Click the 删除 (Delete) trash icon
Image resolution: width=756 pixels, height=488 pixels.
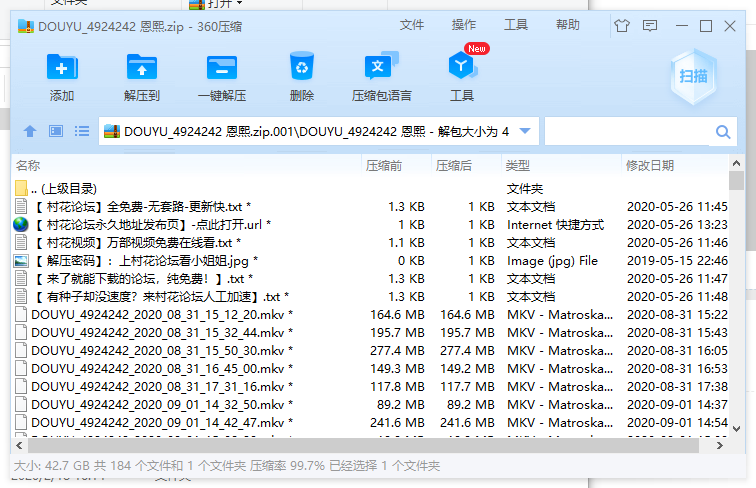[301, 77]
